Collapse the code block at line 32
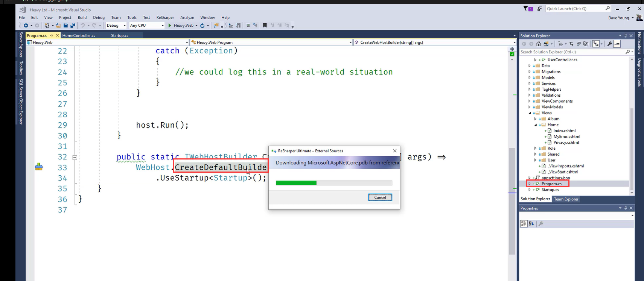The image size is (644, 281). pyautogui.click(x=75, y=157)
